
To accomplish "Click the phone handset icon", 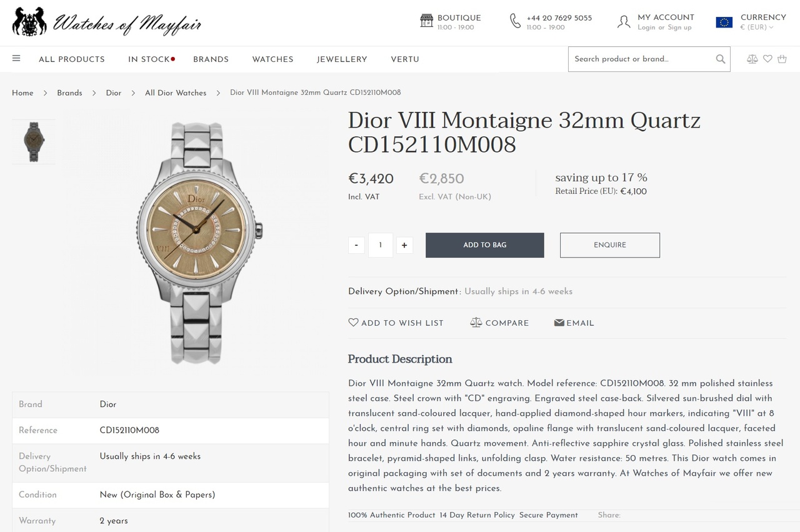I will click(x=515, y=21).
